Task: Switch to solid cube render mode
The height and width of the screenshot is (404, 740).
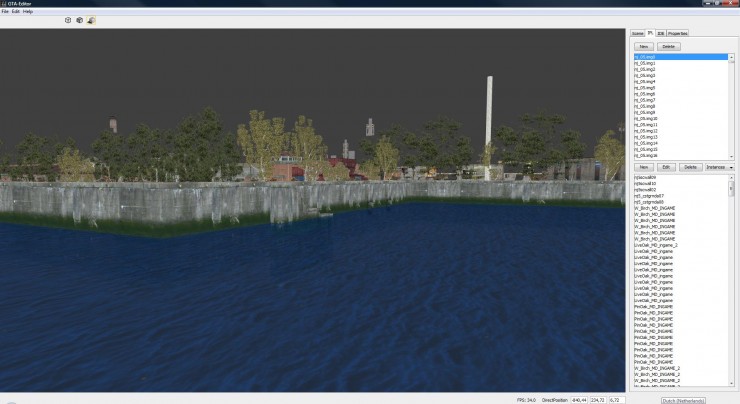Action: pos(79,20)
